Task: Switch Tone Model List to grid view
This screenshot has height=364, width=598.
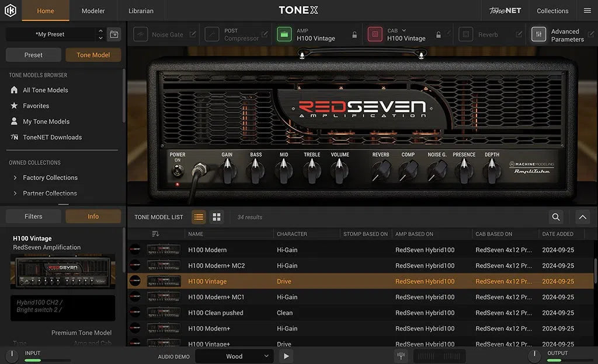Action: 215,216
